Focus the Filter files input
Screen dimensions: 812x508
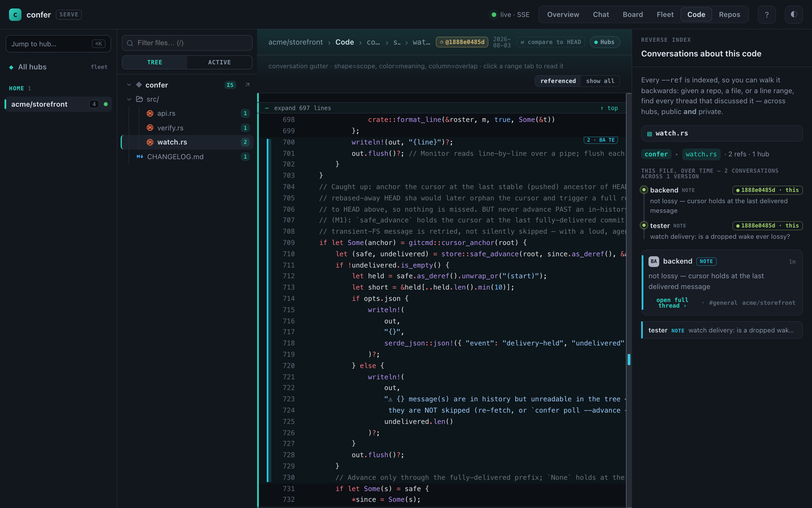[187, 43]
